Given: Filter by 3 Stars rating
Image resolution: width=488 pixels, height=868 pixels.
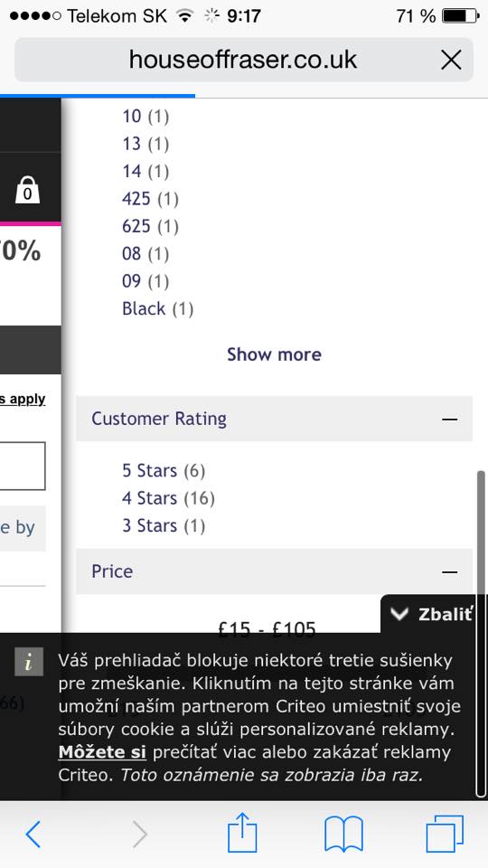Looking at the screenshot, I should tap(164, 525).
